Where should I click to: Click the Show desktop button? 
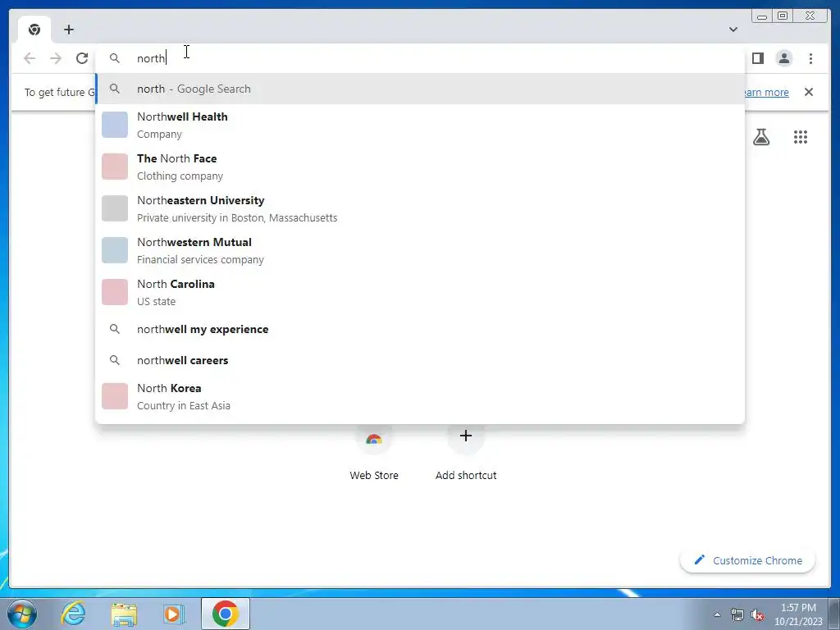[x=834, y=614]
